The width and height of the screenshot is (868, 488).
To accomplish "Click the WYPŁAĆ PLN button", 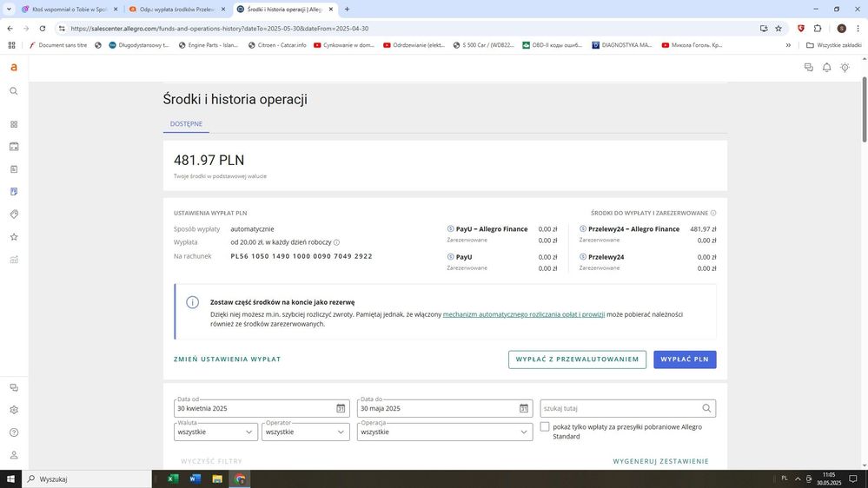I will point(685,359).
